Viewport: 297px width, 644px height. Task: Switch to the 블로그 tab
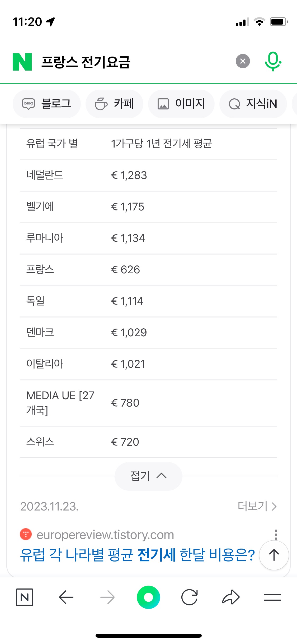47,104
